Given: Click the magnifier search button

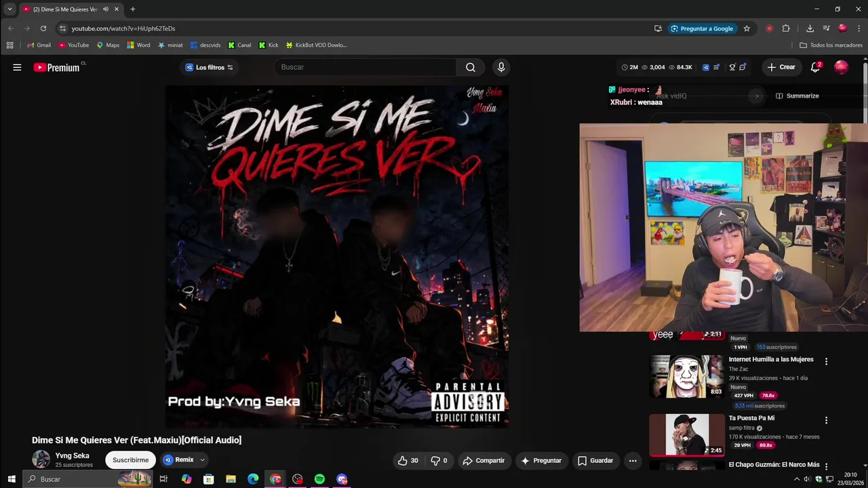Looking at the screenshot, I should [471, 67].
